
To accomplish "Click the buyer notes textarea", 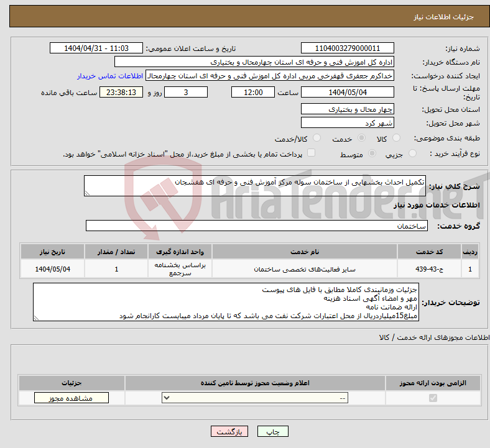I will 226,302.
